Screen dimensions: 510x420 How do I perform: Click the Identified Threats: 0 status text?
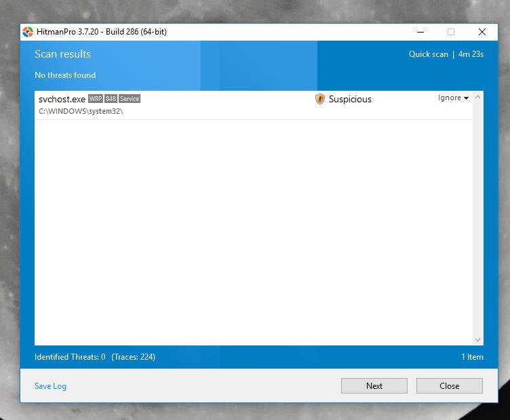(x=70, y=356)
